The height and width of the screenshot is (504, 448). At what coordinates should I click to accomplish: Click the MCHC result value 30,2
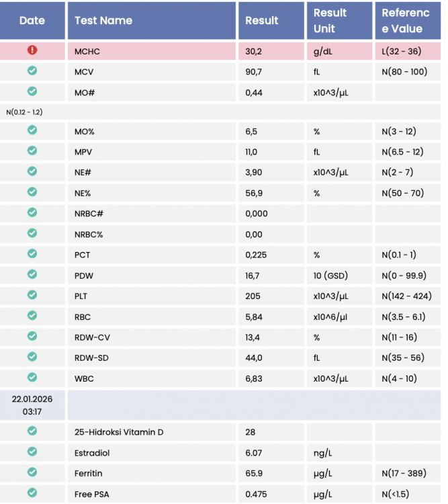[254, 51]
